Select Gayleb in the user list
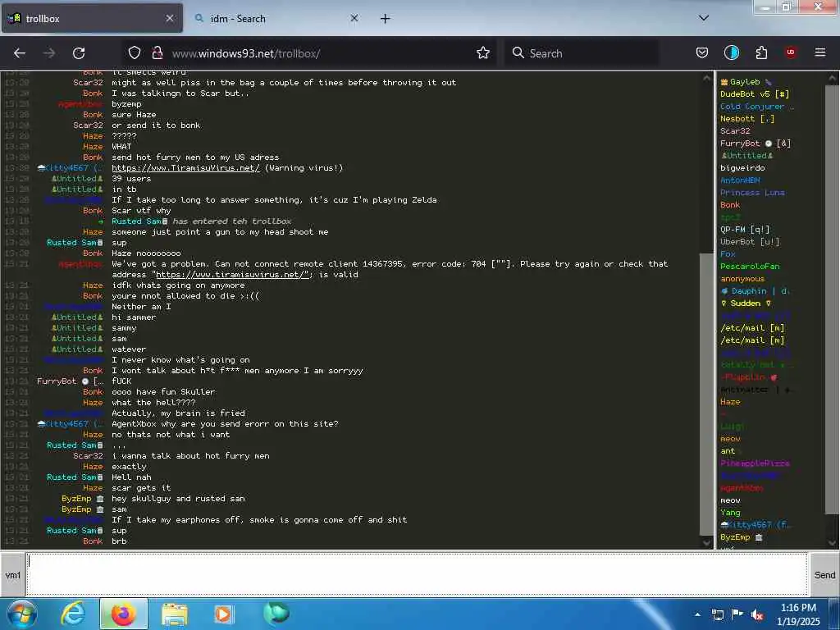 click(746, 82)
